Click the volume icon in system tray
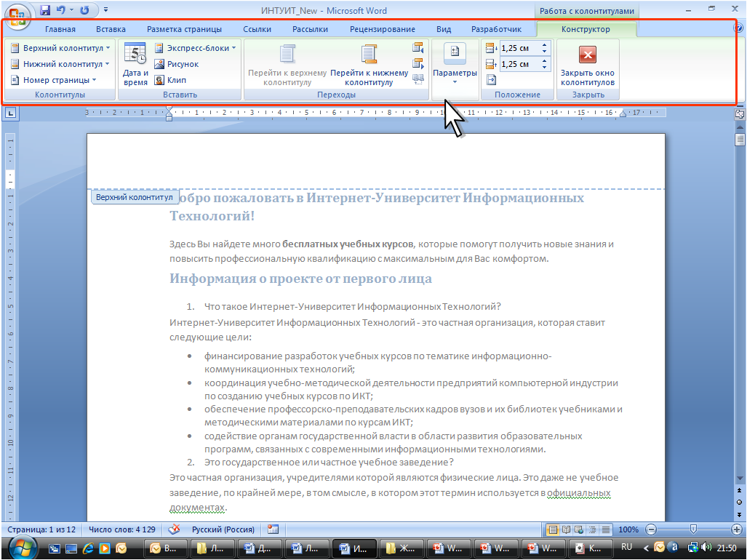Image resolution: width=747 pixels, height=560 pixels. pos(707,548)
